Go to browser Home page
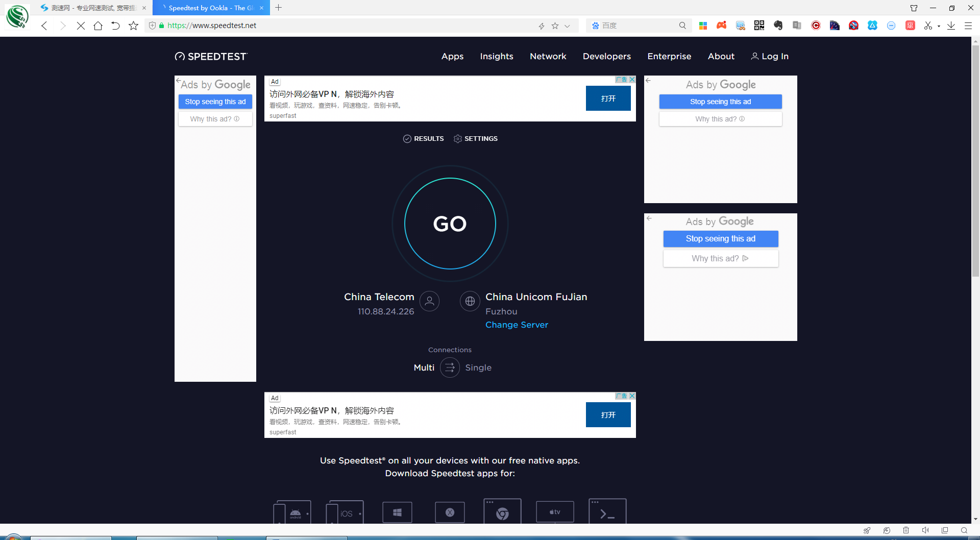 coord(98,26)
